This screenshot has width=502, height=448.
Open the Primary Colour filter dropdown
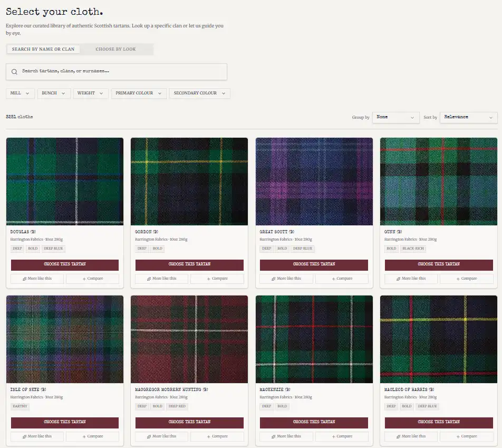tap(139, 93)
